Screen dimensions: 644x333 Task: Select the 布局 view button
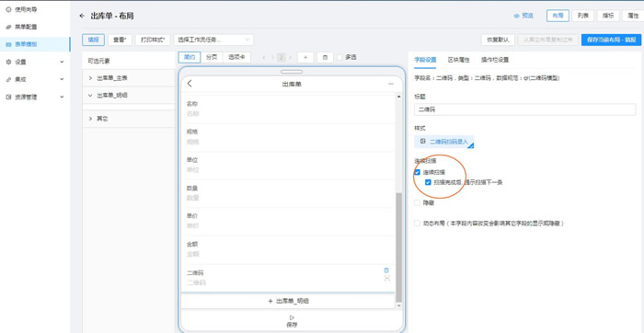[x=558, y=16]
